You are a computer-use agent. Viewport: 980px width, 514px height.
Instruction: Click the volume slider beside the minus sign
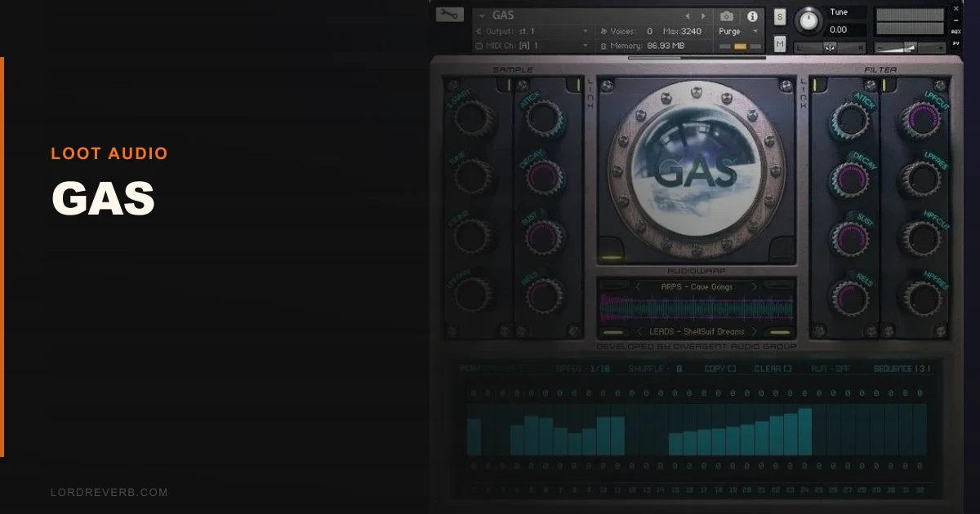pos(911,48)
